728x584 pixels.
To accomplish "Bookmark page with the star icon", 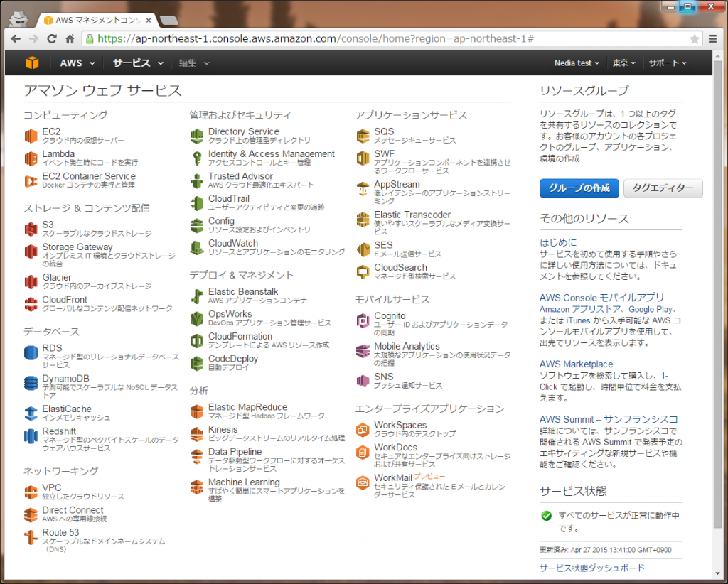I will tap(695, 39).
